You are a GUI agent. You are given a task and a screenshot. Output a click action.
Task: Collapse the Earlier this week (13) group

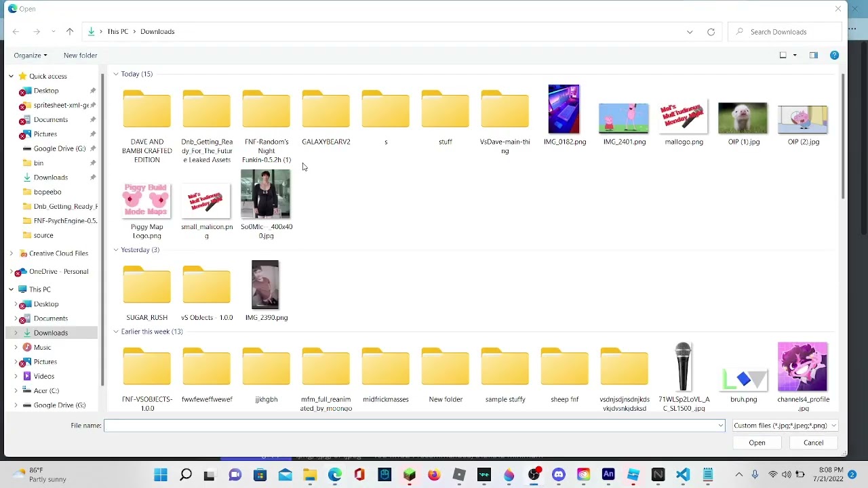coord(115,331)
